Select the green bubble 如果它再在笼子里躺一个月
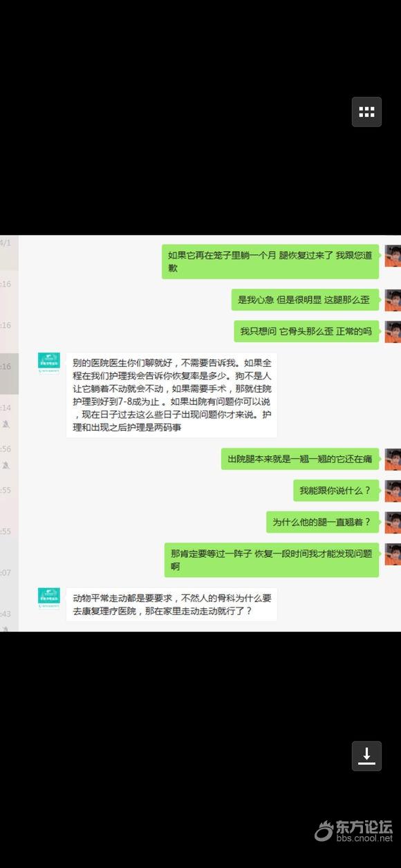This screenshot has width=401, height=868. [270, 261]
